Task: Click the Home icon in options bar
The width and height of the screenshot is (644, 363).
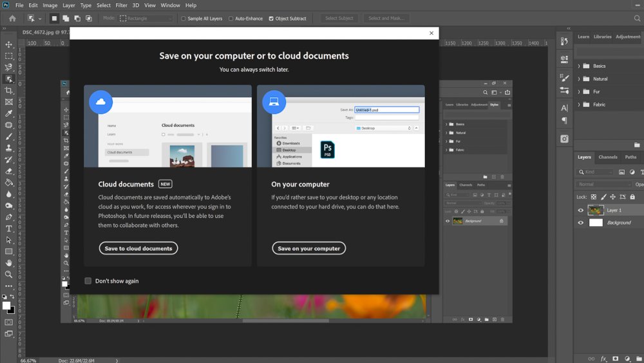Action: (x=12, y=18)
